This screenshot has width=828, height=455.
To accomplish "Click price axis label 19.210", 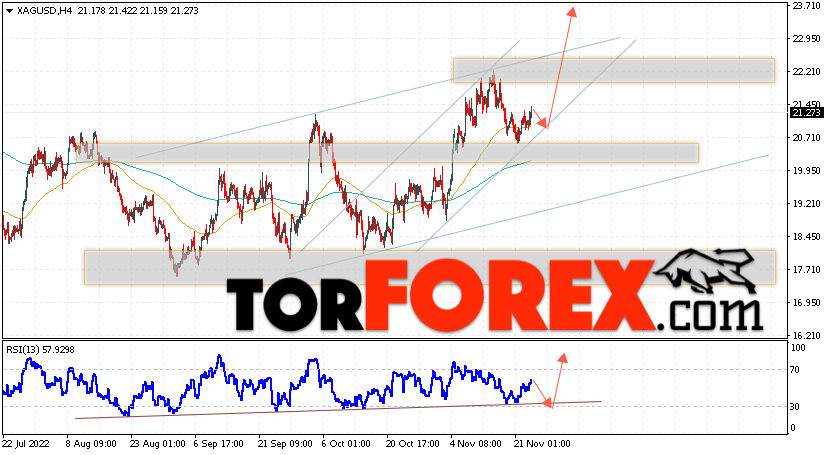I will pyautogui.click(x=806, y=204).
